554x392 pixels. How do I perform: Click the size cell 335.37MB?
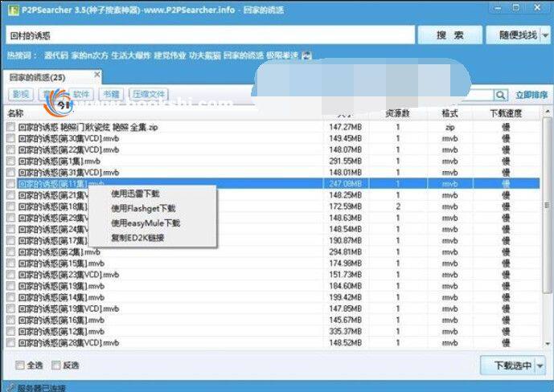click(345, 331)
